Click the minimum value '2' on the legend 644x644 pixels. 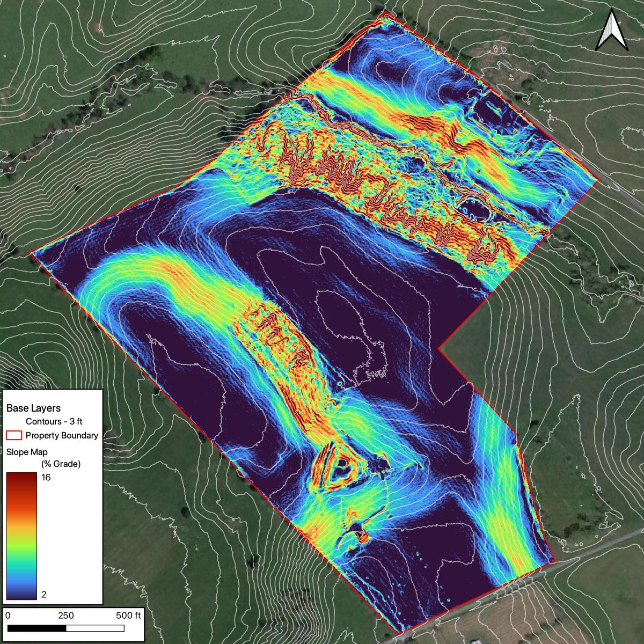click(x=44, y=595)
